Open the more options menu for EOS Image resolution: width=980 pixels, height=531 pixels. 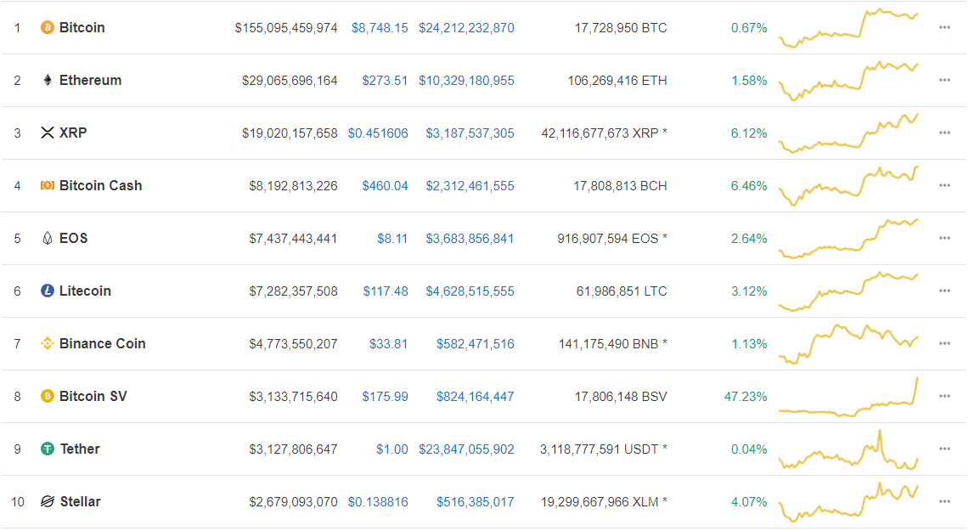pyautogui.click(x=944, y=238)
